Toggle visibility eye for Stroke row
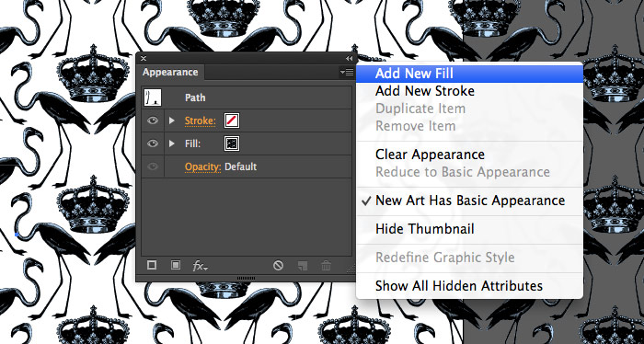This screenshot has width=644, height=344. [153, 120]
